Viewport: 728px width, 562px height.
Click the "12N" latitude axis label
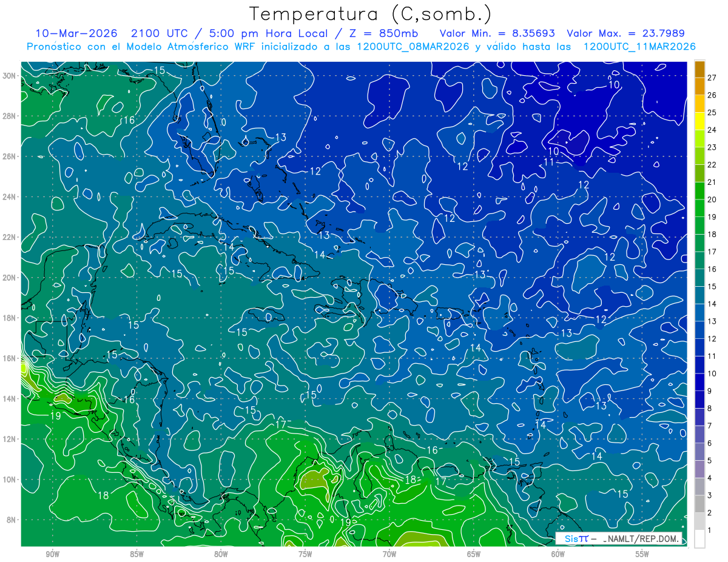[10, 439]
